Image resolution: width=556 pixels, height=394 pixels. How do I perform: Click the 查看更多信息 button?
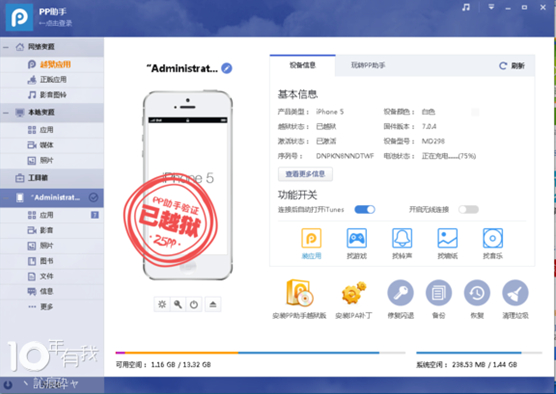click(305, 174)
